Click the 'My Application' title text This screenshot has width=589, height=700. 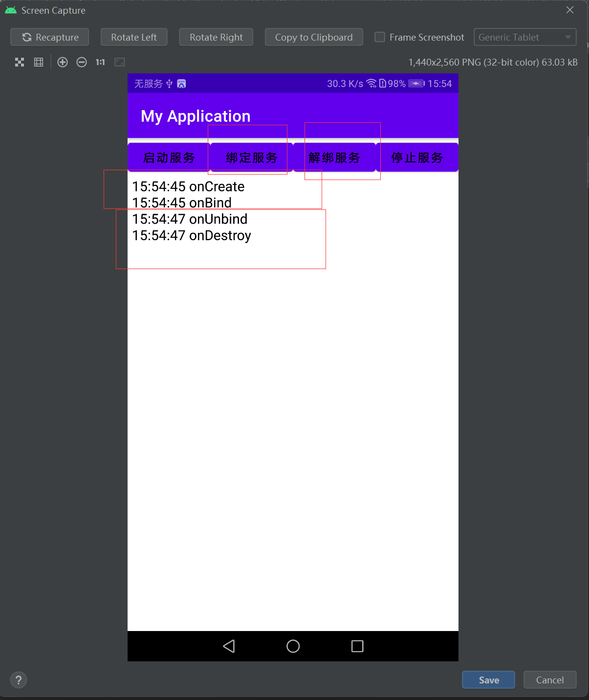tap(196, 116)
